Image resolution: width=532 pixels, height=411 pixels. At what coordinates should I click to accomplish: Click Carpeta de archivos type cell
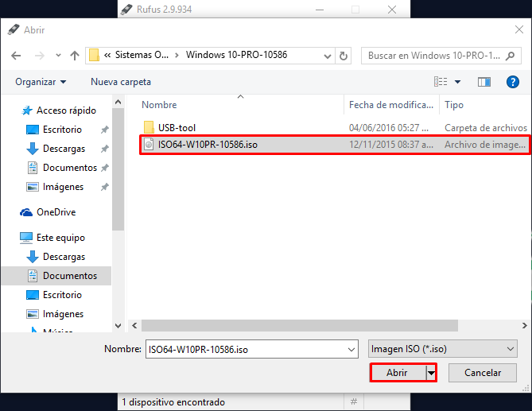tap(486, 128)
